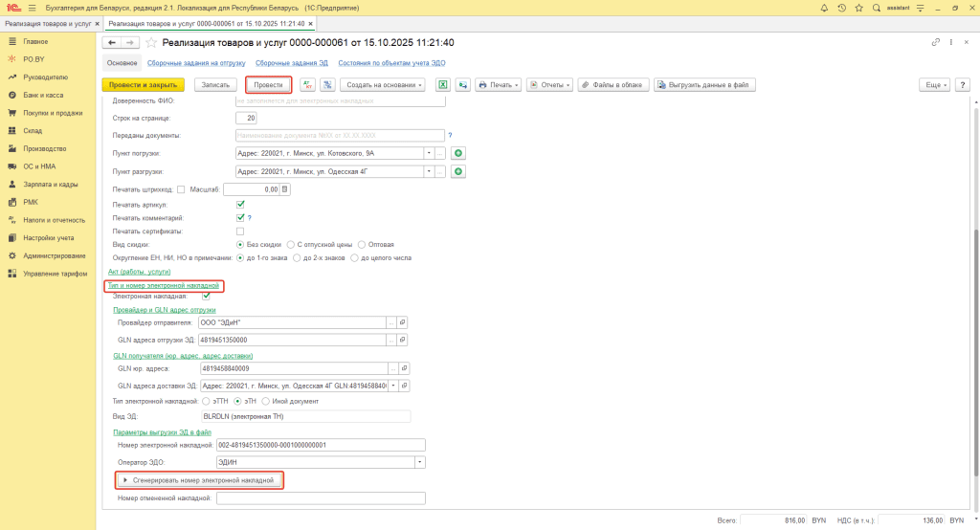Choose эТТН as electronic invoice type
This screenshot has height=530, width=980.
[207, 401]
